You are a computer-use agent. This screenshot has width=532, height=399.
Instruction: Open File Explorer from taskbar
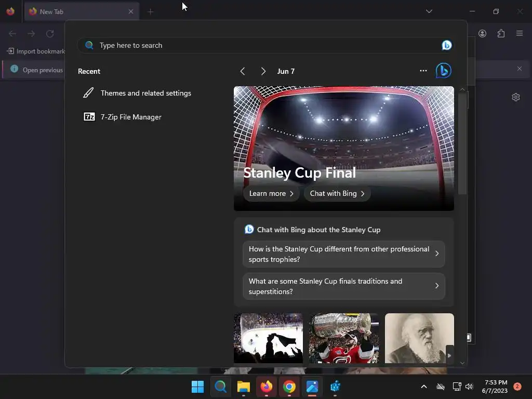click(244, 387)
